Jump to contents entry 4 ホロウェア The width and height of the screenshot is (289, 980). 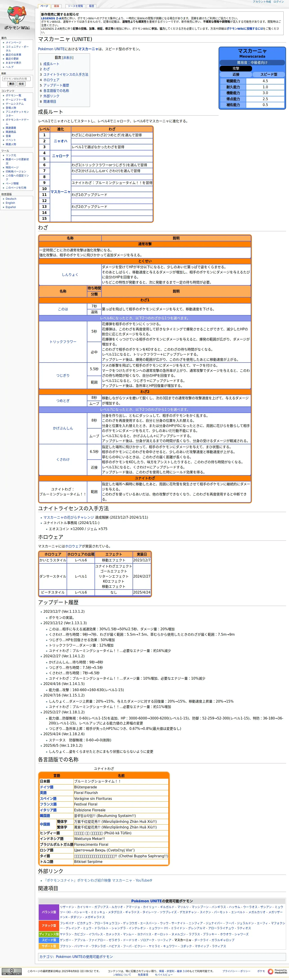(50, 80)
